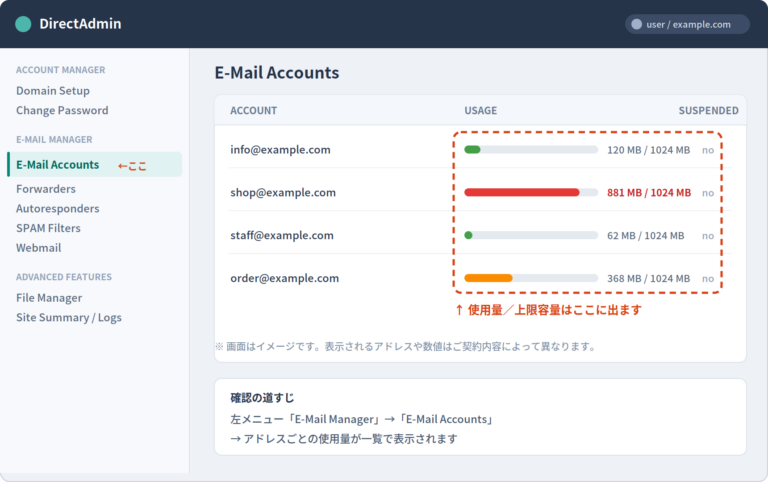Go to Forwarders in the sidebar
The height and width of the screenshot is (482, 768).
[x=46, y=189]
